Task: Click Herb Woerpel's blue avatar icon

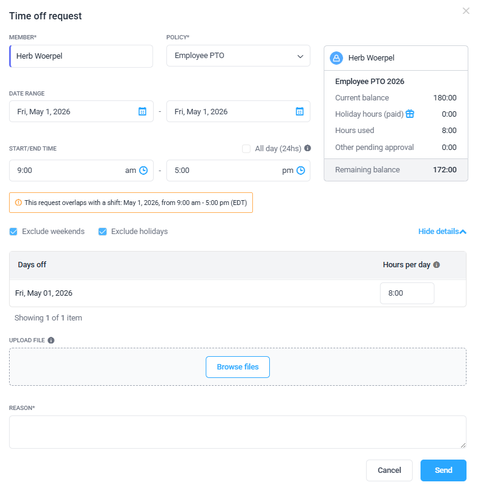Action: click(x=336, y=58)
